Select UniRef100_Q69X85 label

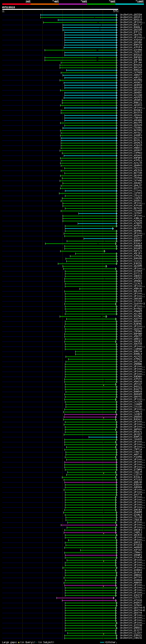pos(131,87)
